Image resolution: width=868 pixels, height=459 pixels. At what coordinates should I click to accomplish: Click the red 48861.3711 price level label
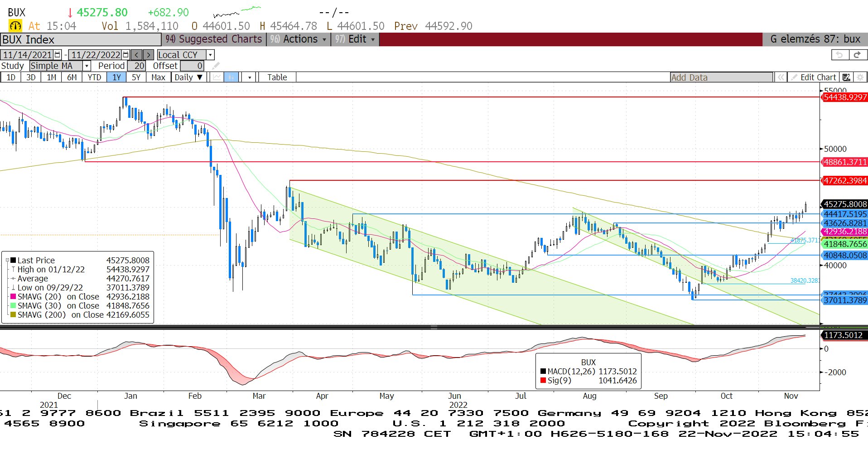[844, 162]
